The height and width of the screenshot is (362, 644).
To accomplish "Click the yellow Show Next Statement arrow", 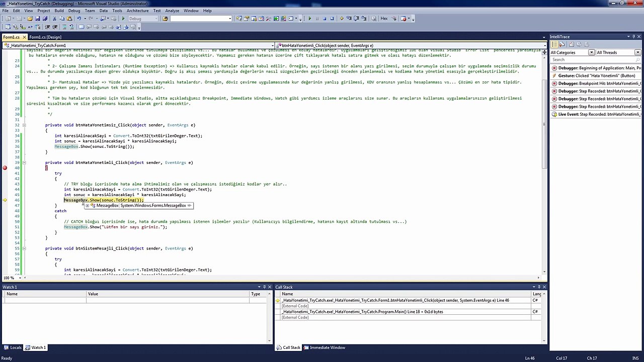I will point(342,19).
